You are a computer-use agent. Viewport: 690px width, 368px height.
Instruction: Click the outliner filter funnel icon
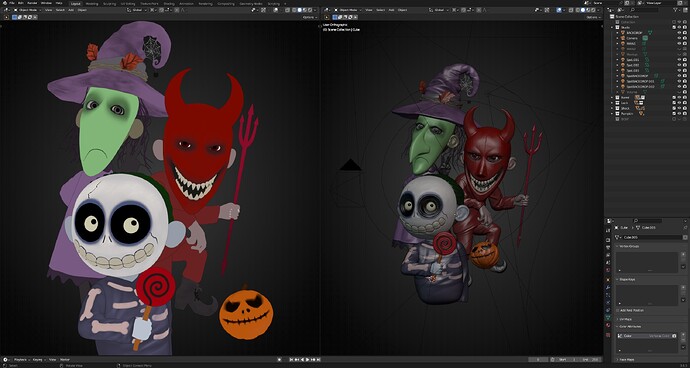point(675,10)
